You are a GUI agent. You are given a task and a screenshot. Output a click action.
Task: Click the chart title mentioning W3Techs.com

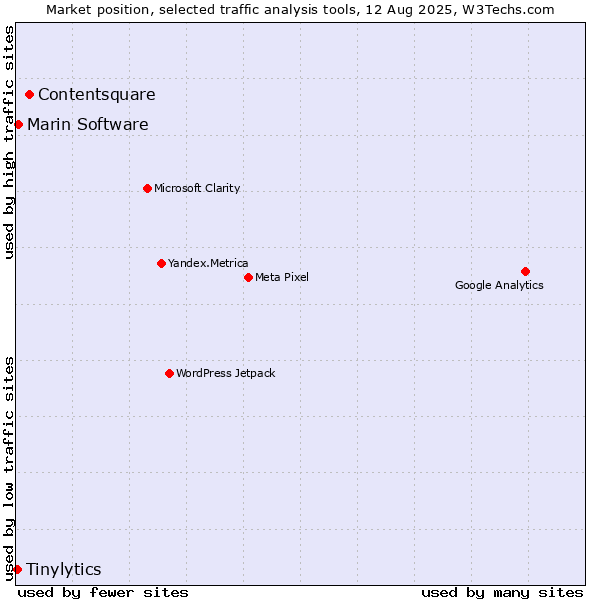coord(300,10)
